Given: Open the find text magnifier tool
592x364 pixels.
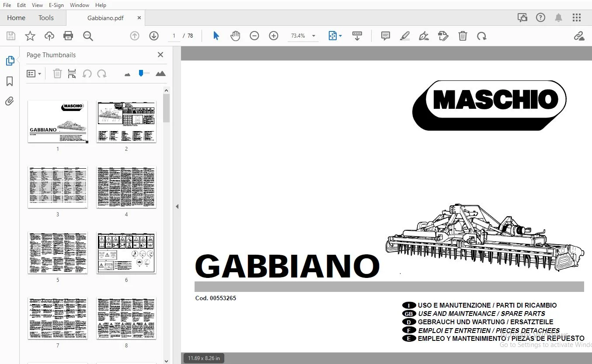Looking at the screenshot, I should (x=88, y=36).
